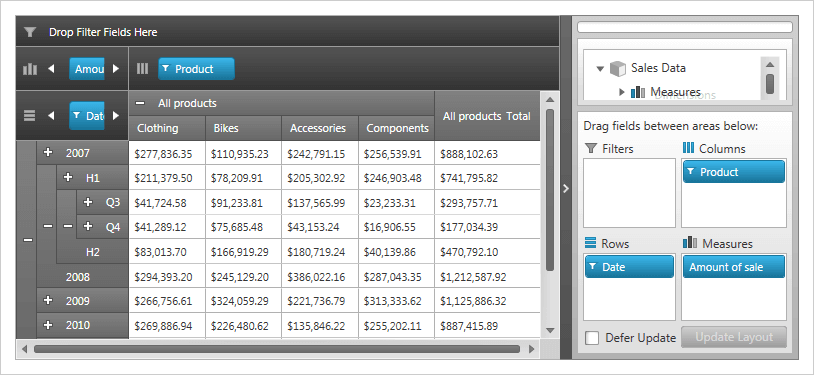Click the Update Layout button
This screenshot has height=375, width=814.
click(x=734, y=337)
